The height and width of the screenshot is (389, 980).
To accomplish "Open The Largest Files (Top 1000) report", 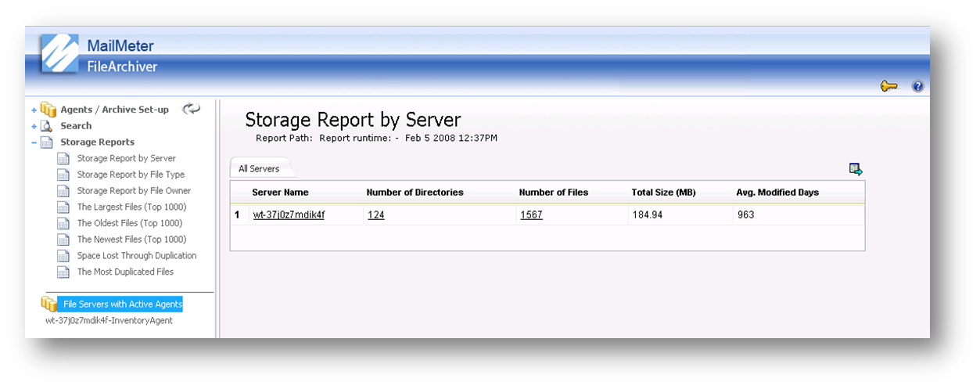I will click(131, 207).
